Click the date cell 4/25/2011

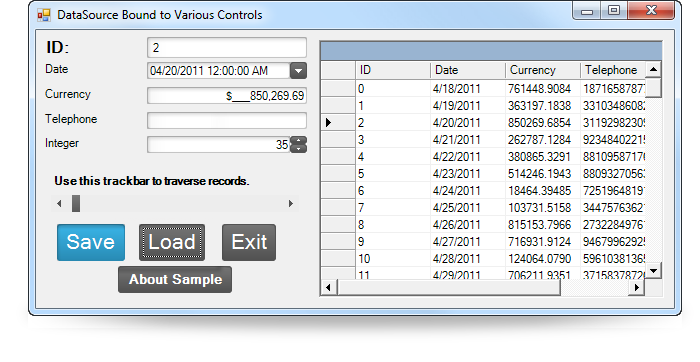tap(468, 207)
